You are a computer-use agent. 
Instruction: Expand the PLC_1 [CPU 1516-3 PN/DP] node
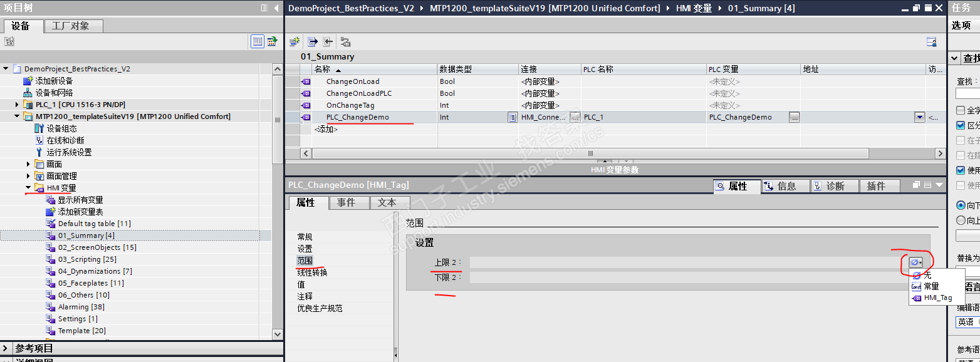click(x=17, y=105)
